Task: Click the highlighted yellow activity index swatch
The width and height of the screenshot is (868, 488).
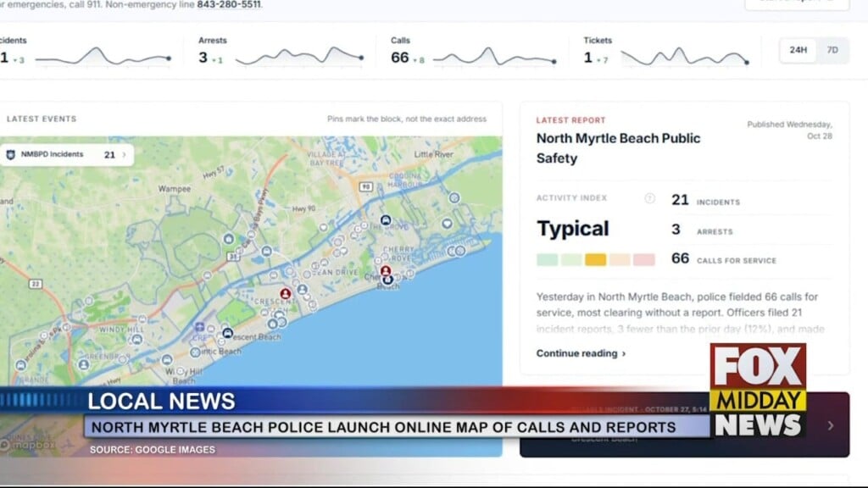Action: tap(595, 259)
